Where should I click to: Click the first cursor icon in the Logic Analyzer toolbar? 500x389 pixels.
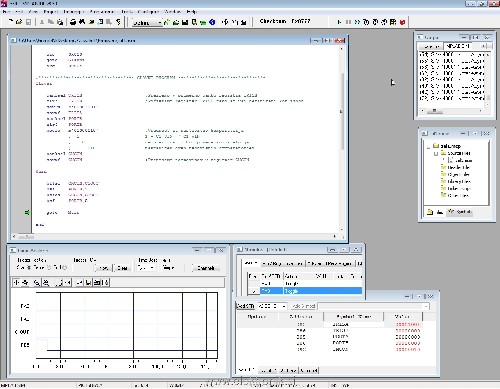coord(16,283)
